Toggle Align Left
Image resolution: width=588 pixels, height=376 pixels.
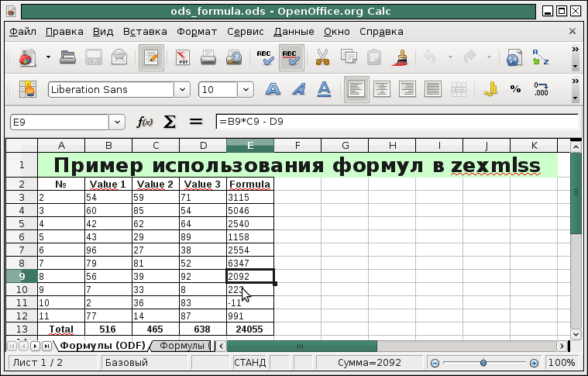click(356, 89)
